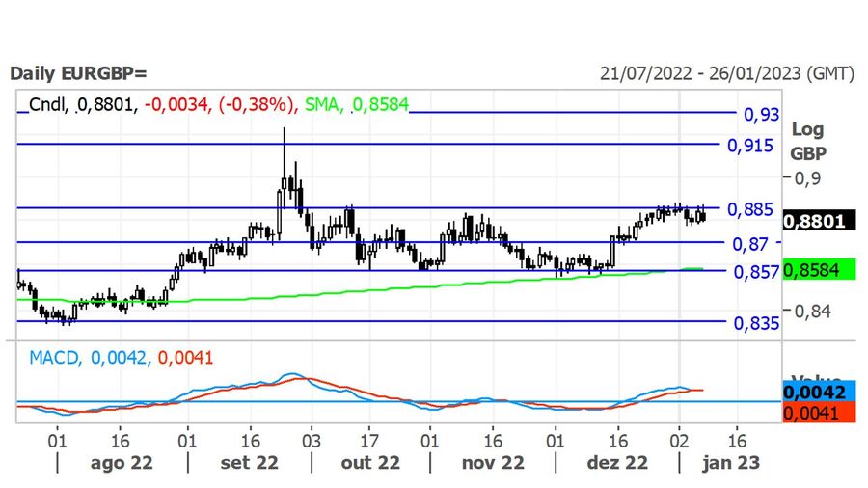Click the 0,915 level label
The width and height of the screenshot is (868, 488).
750,146
